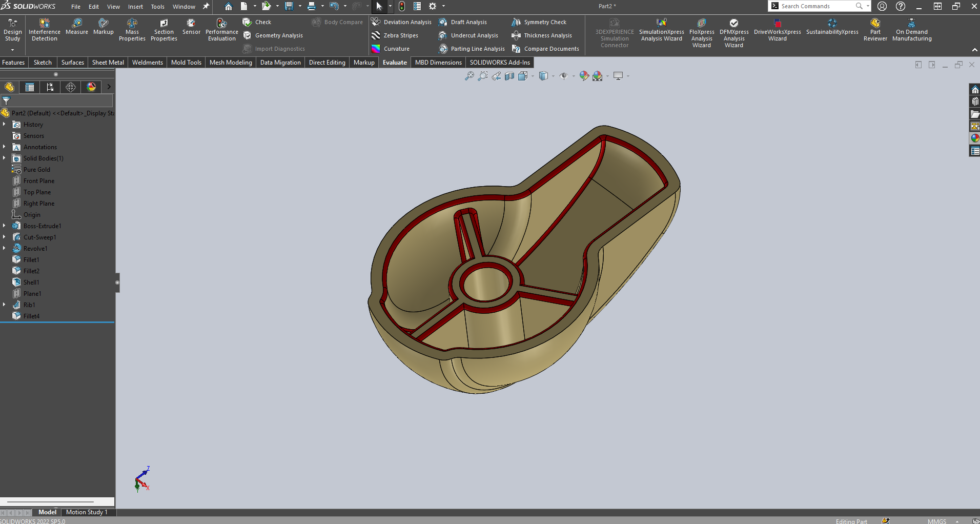Image resolution: width=980 pixels, height=524 pixels.
Task: Select the Measure tool
Action: (77, 27)
